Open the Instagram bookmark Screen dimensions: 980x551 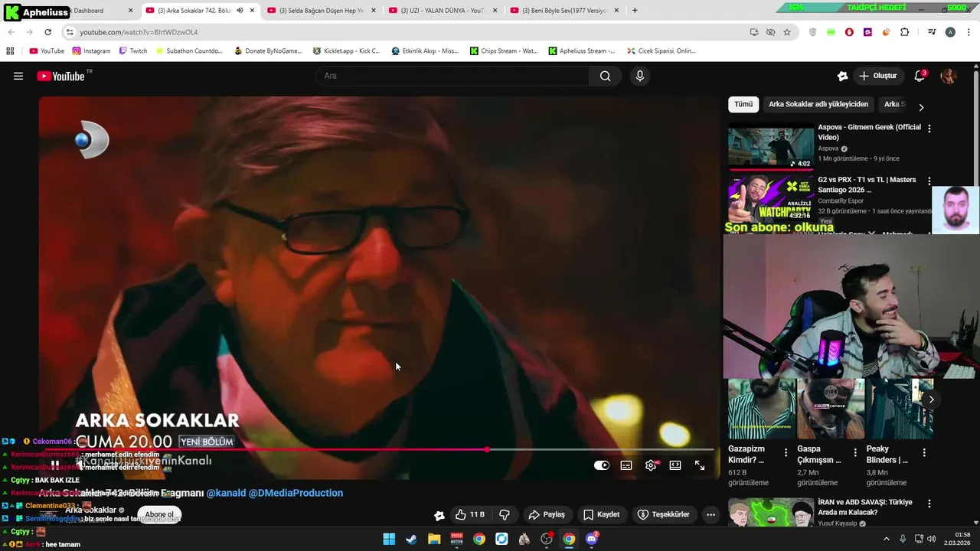pos(91,51)
